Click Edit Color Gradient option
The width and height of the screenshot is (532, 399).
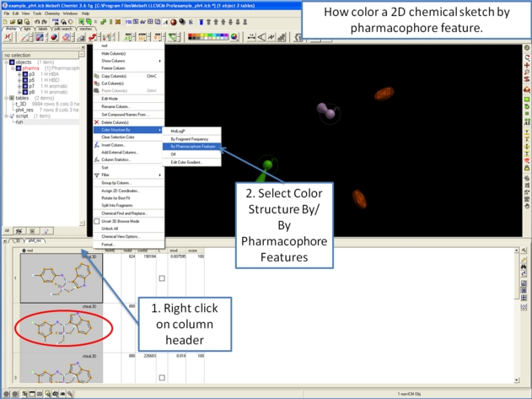click(x=186, y=162)
